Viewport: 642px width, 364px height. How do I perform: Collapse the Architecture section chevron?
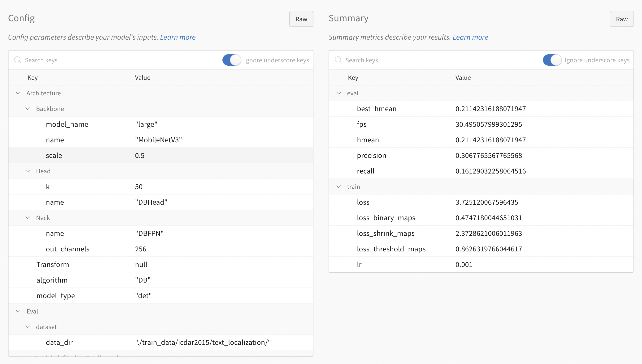[x=18, y=93]
